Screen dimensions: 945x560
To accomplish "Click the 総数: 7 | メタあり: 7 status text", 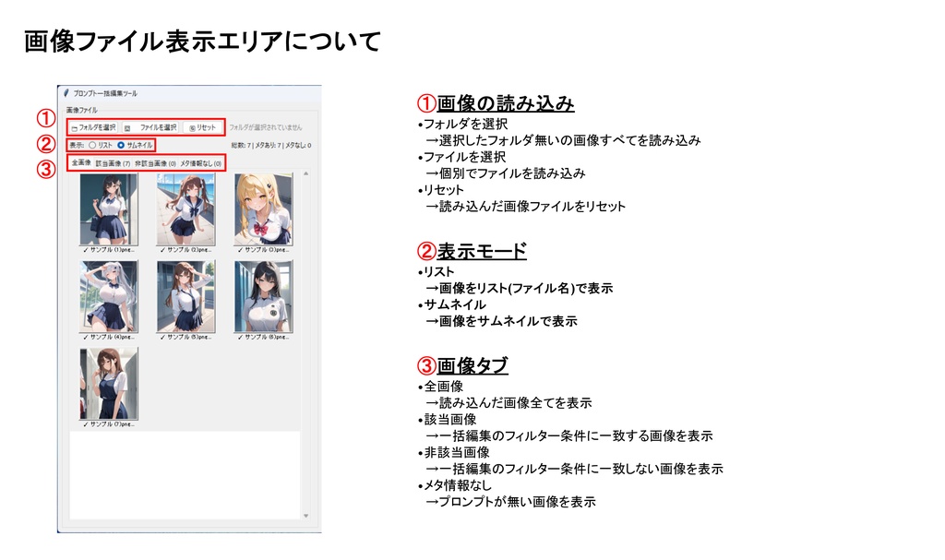I will pos(271,145).
